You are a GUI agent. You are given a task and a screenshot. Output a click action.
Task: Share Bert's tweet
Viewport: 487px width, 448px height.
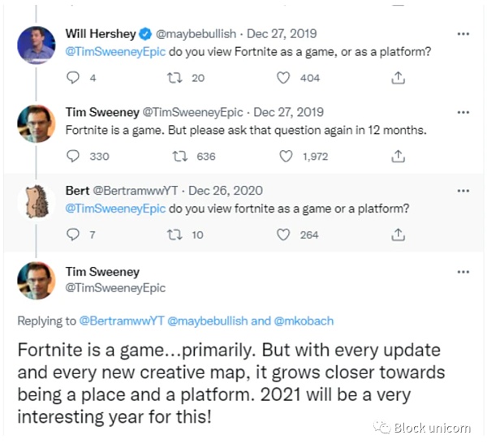point(398,235)
